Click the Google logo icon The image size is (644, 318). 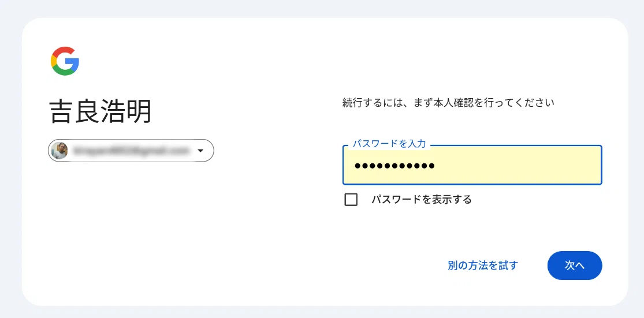[65, 61]
